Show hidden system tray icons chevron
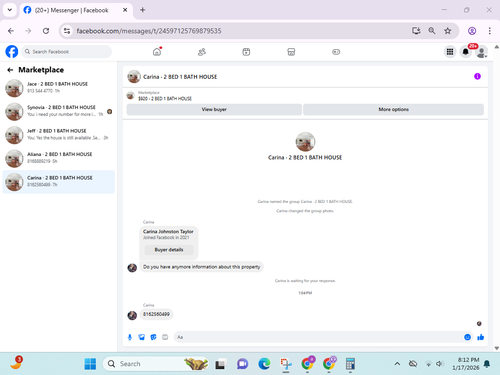Screen dimensions: 500x375 397,364
